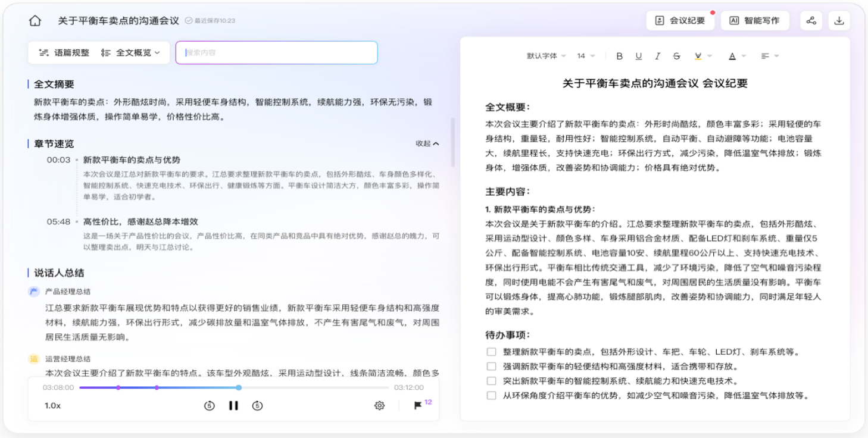
Task: Open the font size 14 dropdown
Action: pos(586,56)
